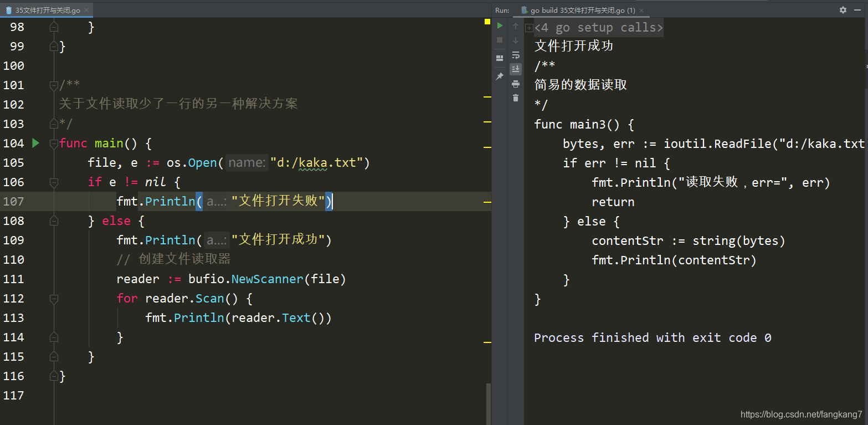Stop the running process
Image resolution: width=868 pixels, height=425 pixels.
tap(500, 40)
